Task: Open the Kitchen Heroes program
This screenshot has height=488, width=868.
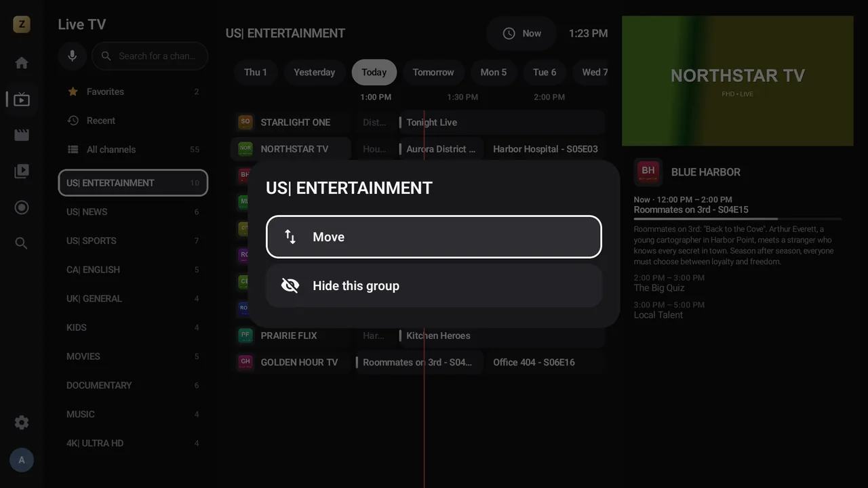Action: tap(502, 335)
